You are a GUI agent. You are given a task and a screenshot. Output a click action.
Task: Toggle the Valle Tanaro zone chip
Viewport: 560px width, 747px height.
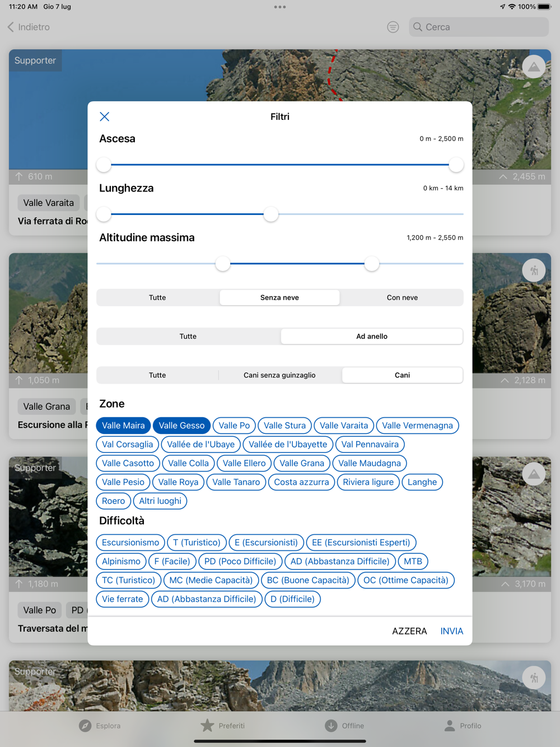(x=236, y=482)
